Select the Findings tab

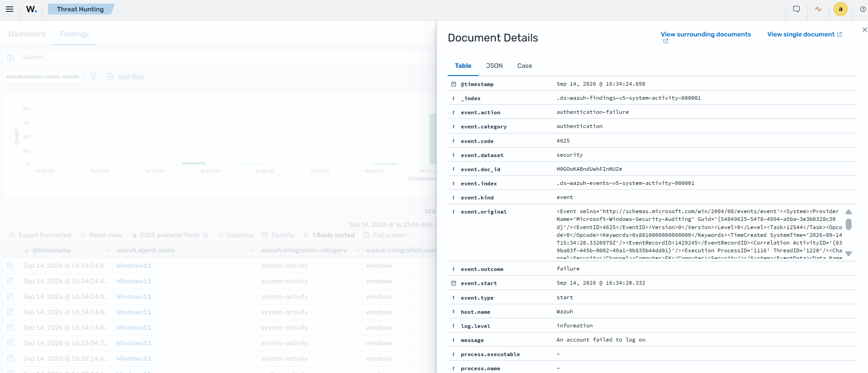pyautogui.click(x=75, y=34)
